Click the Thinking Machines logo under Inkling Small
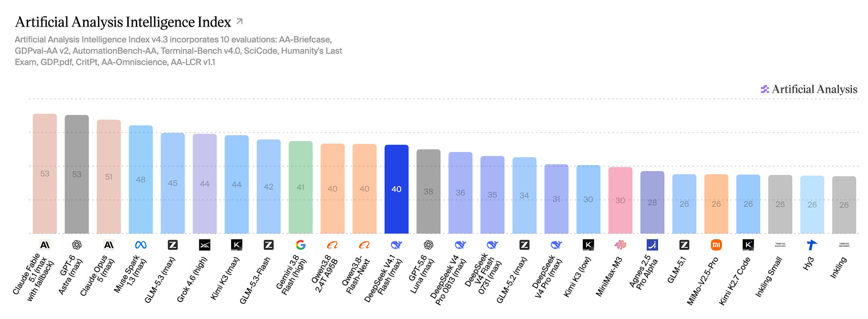Image resolution: width=868 pixels, height=319 pixels. click(x=780, y=245)
